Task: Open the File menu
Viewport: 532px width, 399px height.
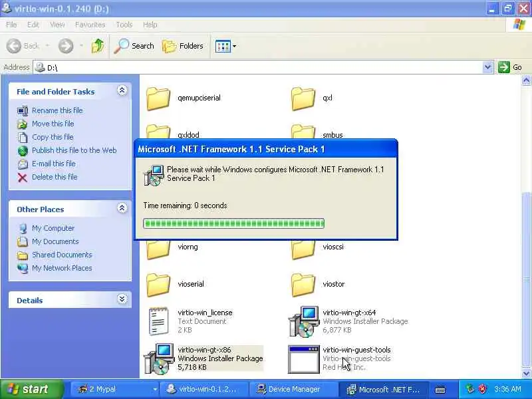Action: [x=11, y=25]
